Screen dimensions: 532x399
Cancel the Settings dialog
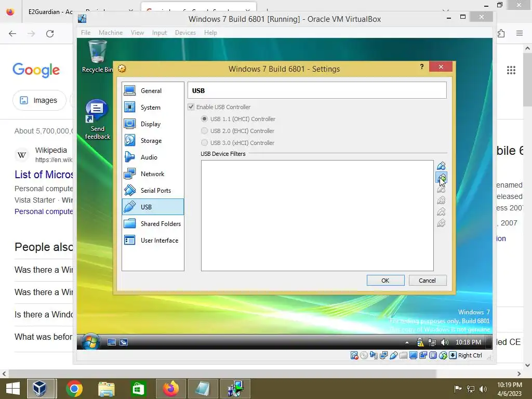pyautogui.click(x=428, y=280)
